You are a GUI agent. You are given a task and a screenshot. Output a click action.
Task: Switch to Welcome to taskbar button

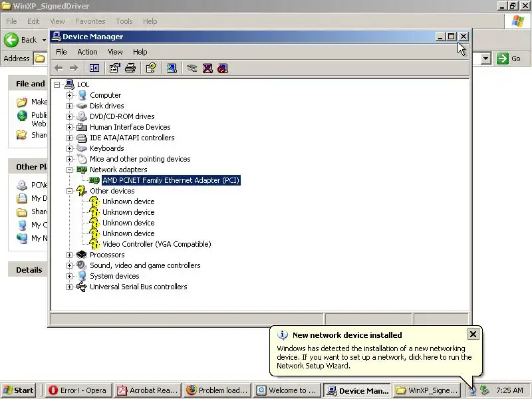pos(287,390)
